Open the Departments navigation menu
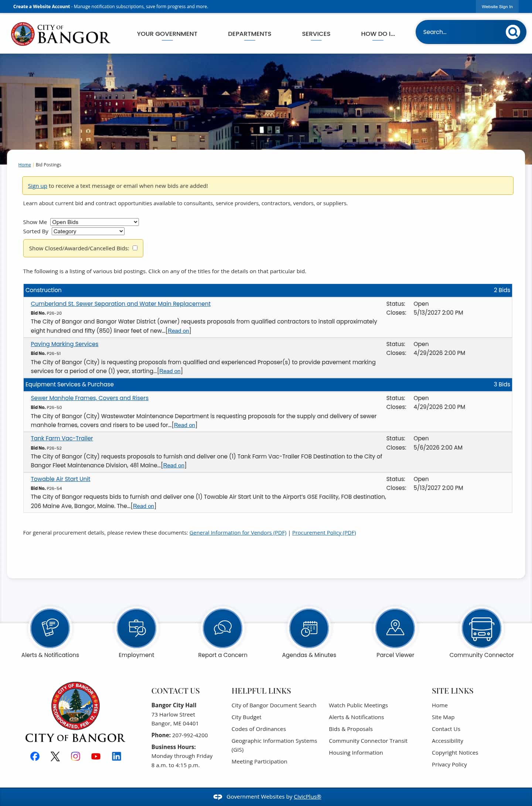Viewport: 532px width, 806px height. click(x=249, y=34)
